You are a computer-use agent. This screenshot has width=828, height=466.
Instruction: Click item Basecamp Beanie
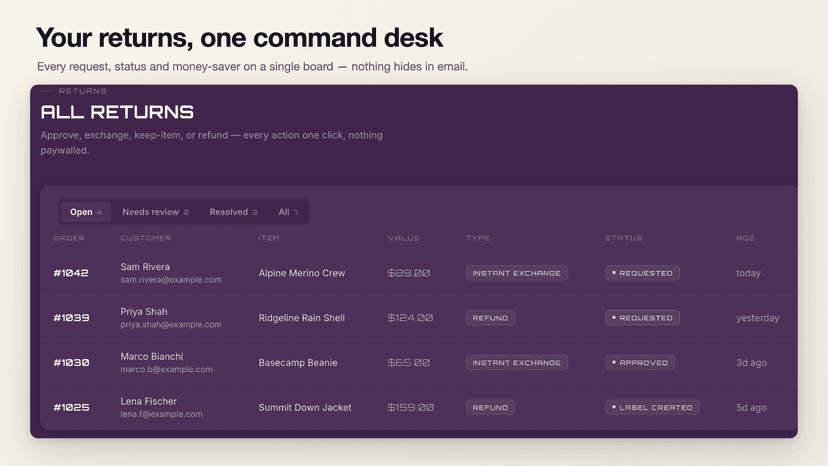coord(298,363)
